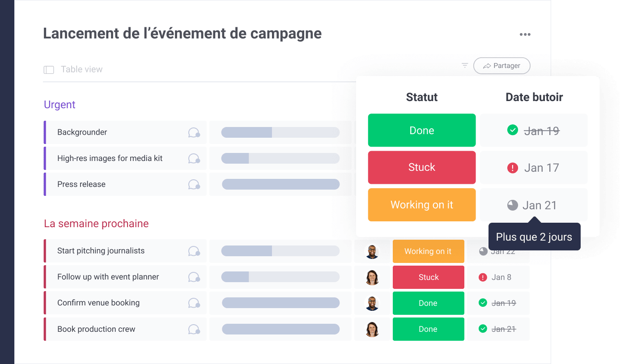Open the Follow up with event planner task
Viewport: 633px width, 364px height.
[108, 277]
